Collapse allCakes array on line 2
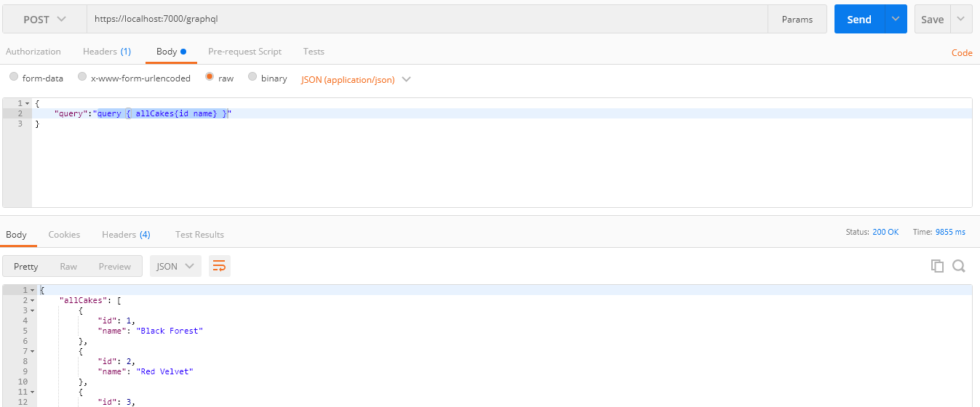 pyautogui.click(x=32, y=300)
